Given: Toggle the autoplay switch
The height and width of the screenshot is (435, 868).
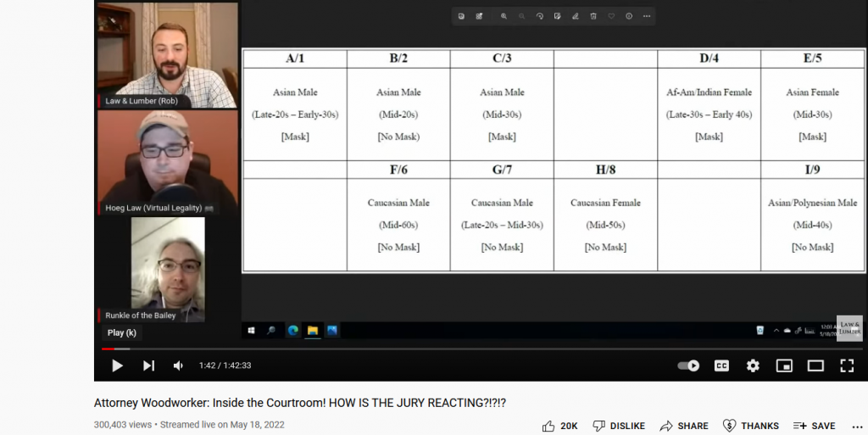Looking at the screenshot, I should (x=688, y=365).
